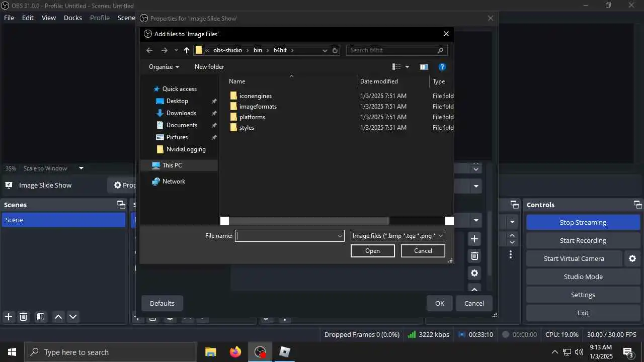The image size is (644, 362).
Task: Move the scene up in the Scenes panel
Action: (x=58, y=317)
